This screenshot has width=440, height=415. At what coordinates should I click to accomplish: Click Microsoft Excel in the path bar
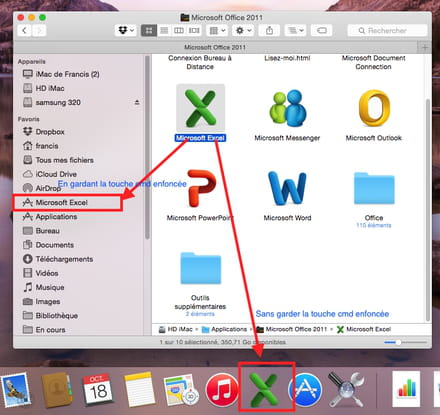click(x=364, y=329)
